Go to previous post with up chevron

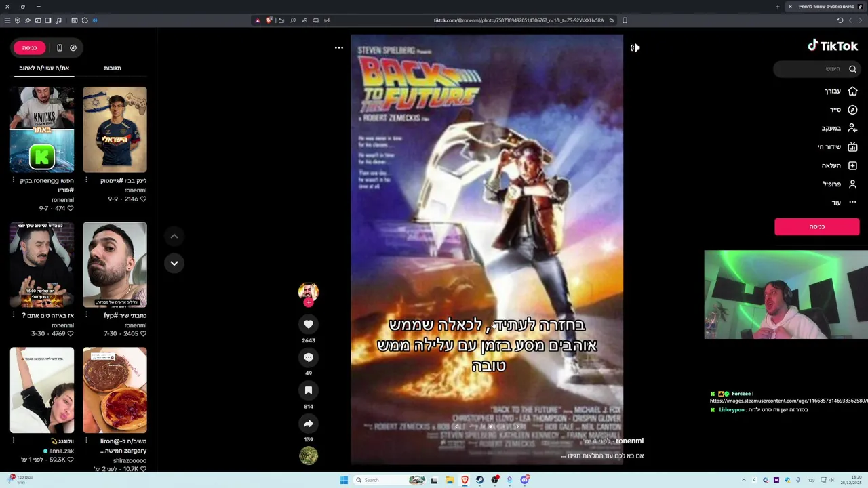174,236
